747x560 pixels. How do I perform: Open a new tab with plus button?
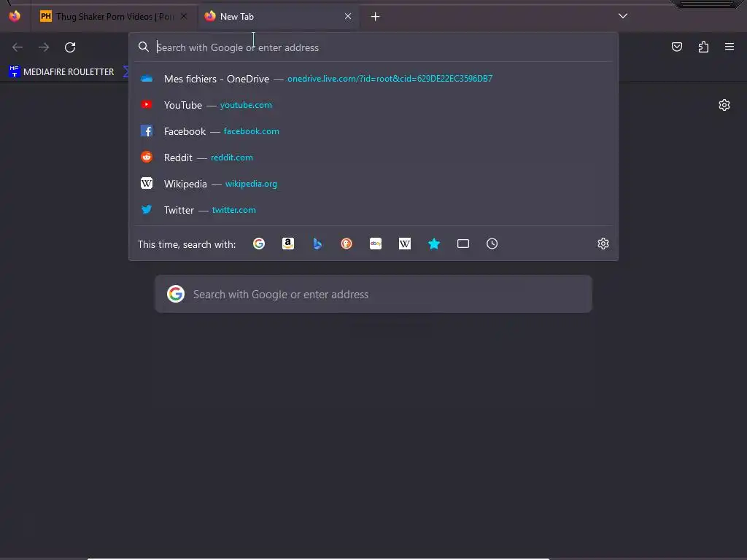click(x=376, y=17)
